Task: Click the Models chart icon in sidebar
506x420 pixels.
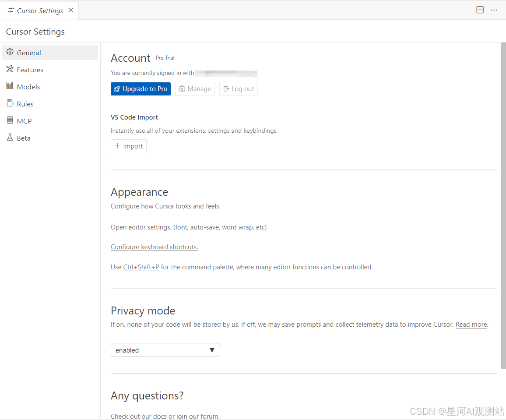Action: point(10,86)
